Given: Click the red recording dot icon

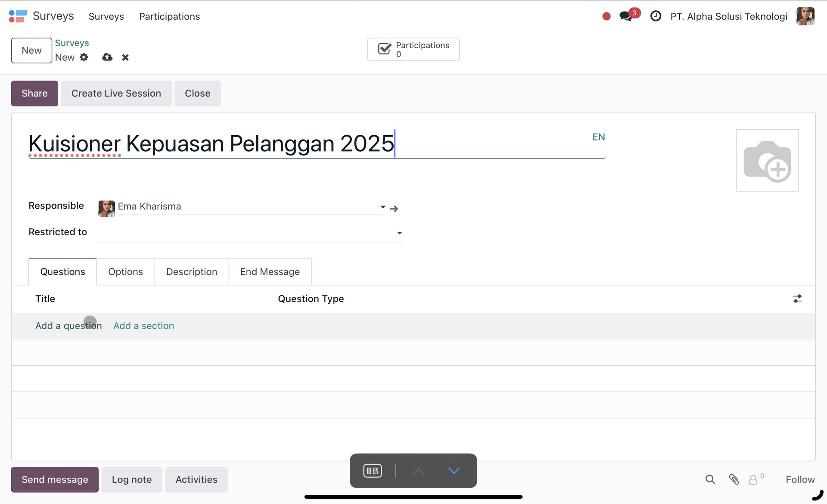Looking at the screenshot, I should 606,16.
